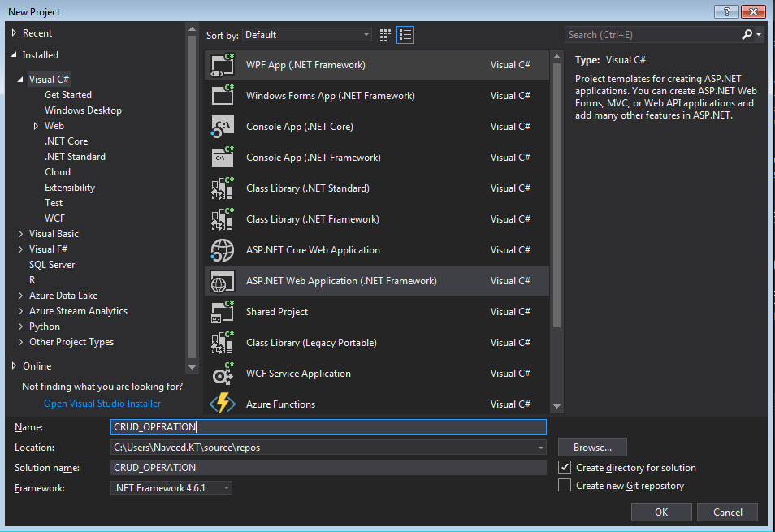Click the WPF App template icon
The height and width of the screenshot is (532, 775).
tap(223, 65)
